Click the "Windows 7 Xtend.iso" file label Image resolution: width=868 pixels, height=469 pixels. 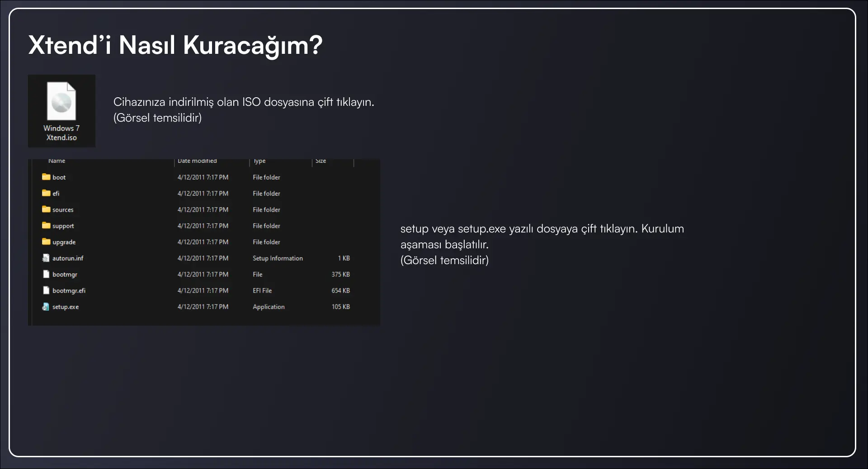61,133
